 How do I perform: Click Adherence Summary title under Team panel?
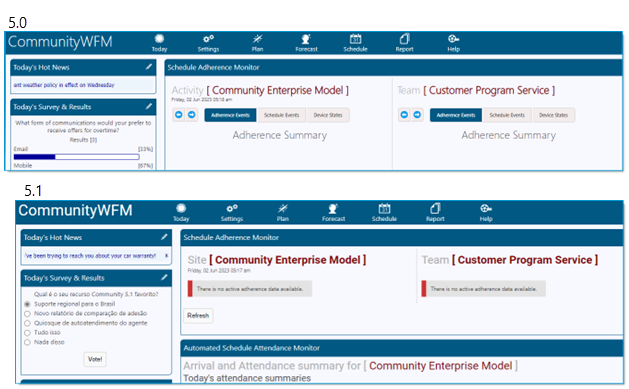[509, 135]
